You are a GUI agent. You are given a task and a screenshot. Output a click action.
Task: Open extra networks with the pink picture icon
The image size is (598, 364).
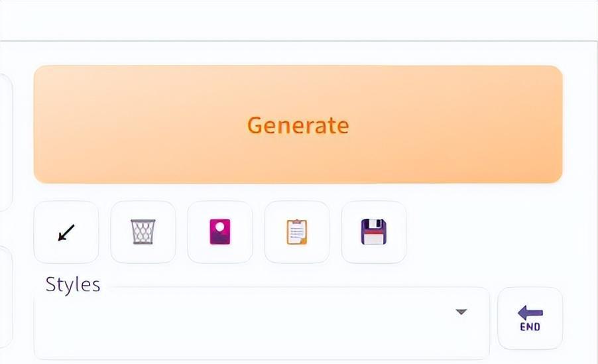click(220, 232)
